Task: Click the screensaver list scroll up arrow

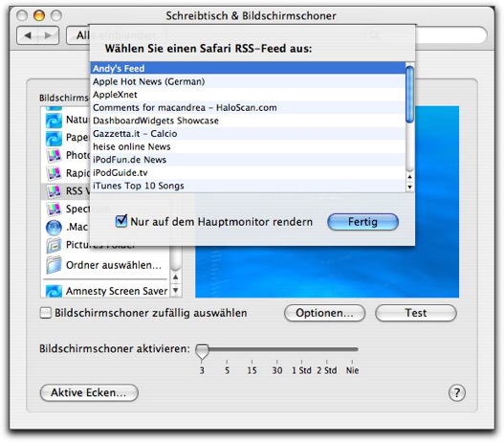Action: click(176, 277)
